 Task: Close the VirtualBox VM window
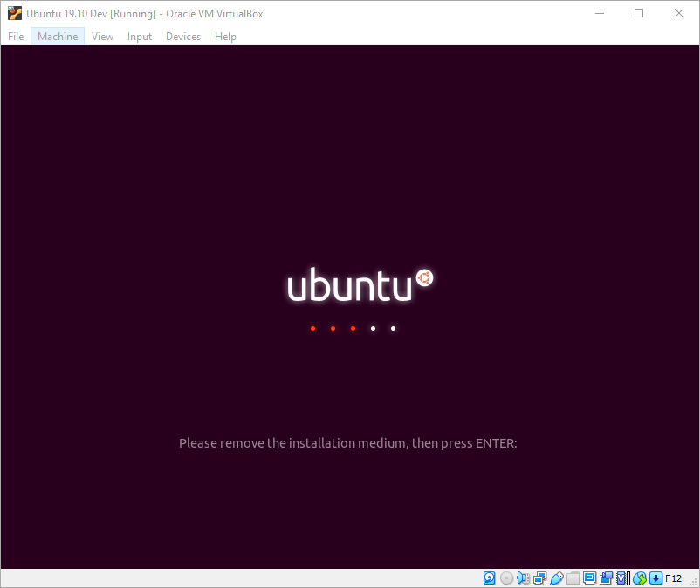[x=678, y=13]
